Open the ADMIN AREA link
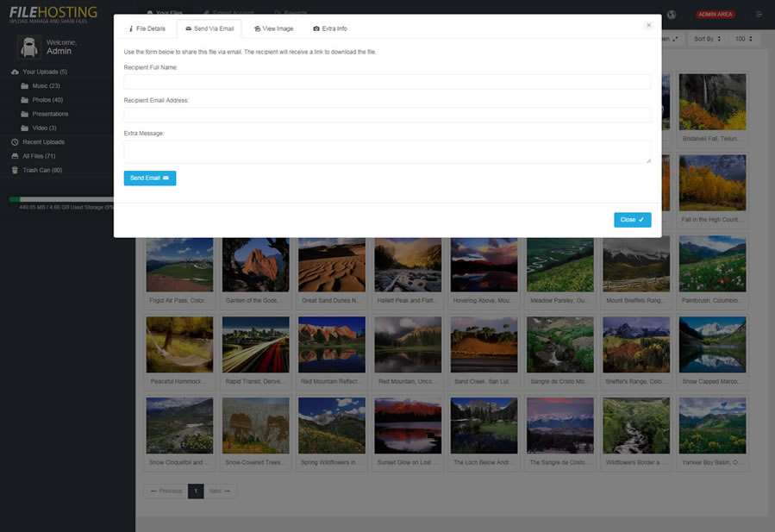Image resolution: width=775 pixels, height=532 pixels. pos(715,15)
